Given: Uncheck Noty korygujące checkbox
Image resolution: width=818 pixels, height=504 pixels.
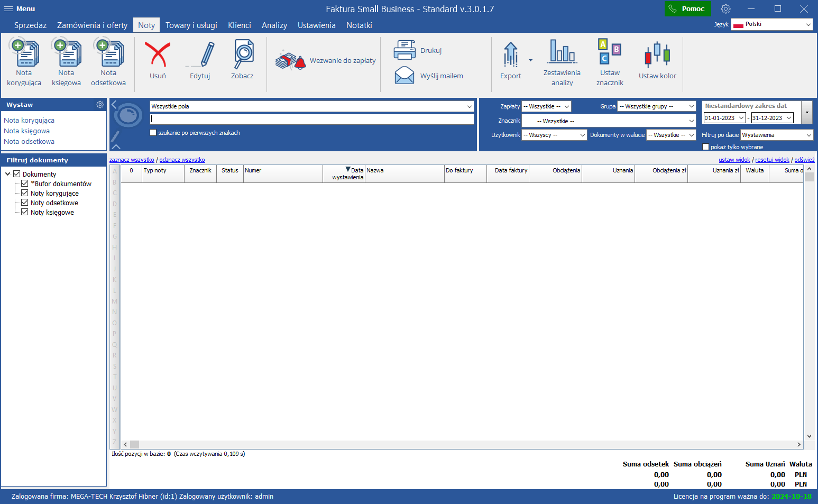Looking at the screenshot, I should click(x=25, y=193).
